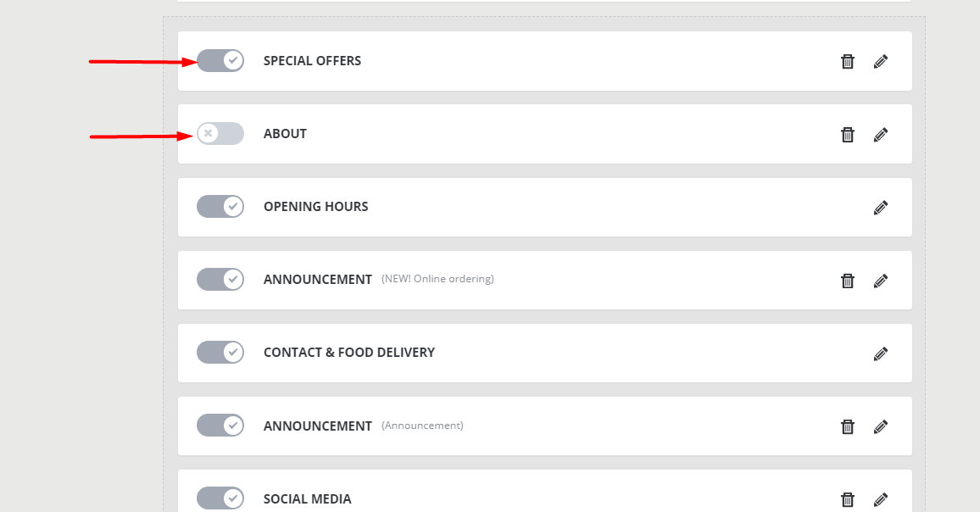This screenshot has width=980, height=512.
Task: Disable the Special Offers toggle
Action: pos(220,60)
